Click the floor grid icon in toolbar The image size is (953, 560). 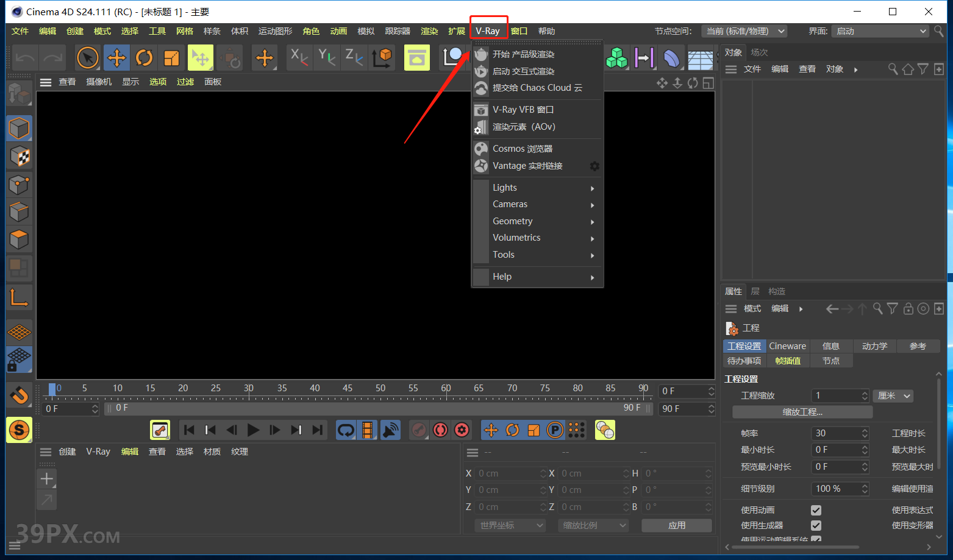[701, 60]
